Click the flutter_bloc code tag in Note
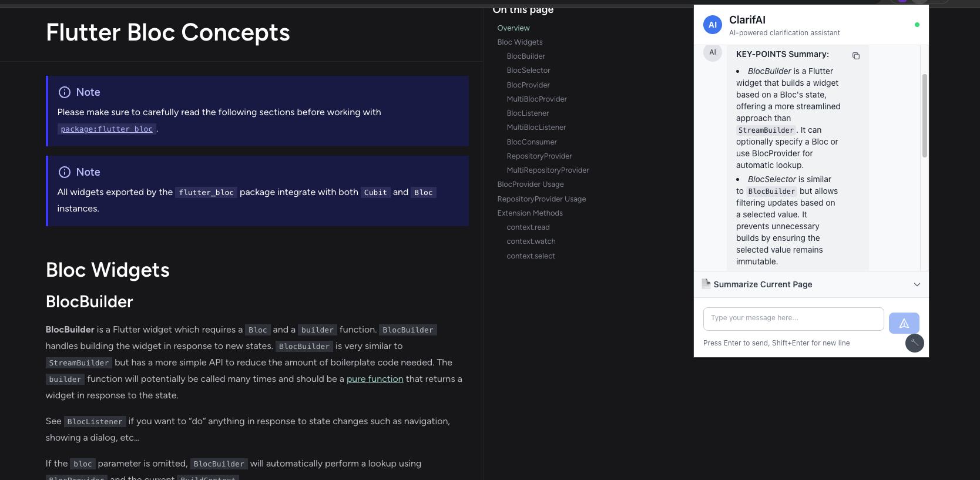Image resolution: width=980 pixels, height=480 pixels. [x=206, y=193]
